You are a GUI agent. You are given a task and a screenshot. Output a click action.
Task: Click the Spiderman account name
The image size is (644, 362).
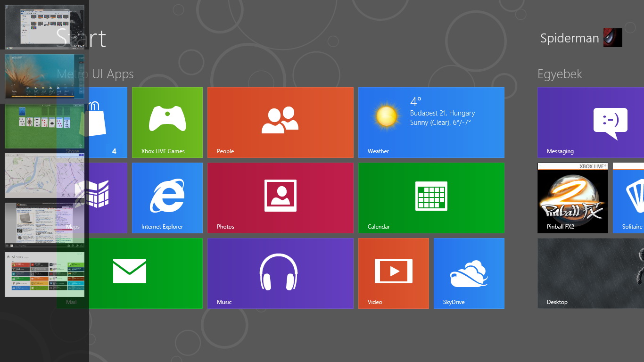(570, 38)
